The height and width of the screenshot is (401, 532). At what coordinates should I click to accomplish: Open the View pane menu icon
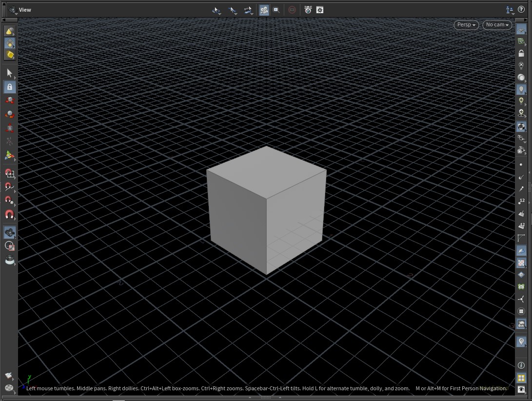(x=13, y=10)
